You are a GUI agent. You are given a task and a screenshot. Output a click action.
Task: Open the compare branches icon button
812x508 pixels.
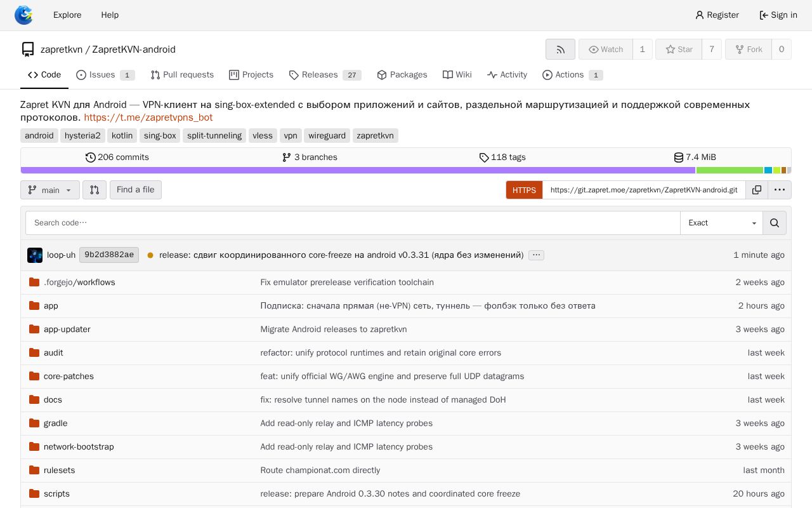point(95,190)
